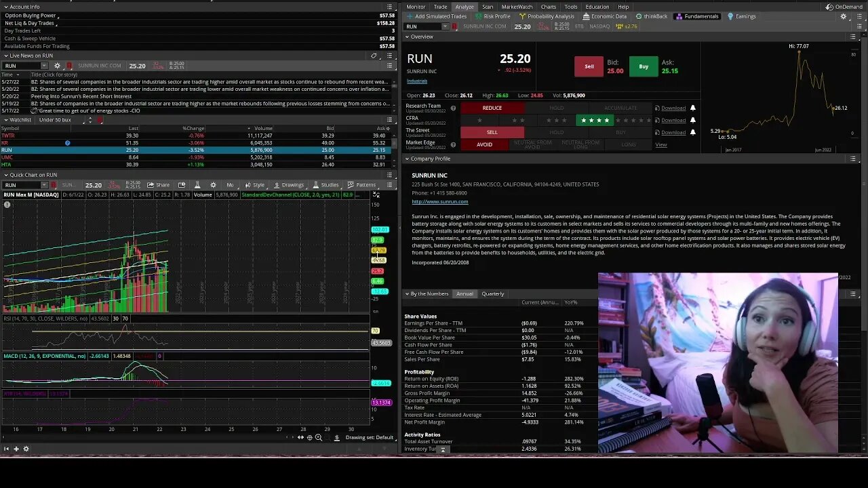This screenshot has width=868, height=488.
Task: Open the MarketWatch tab
Action: 517,7
